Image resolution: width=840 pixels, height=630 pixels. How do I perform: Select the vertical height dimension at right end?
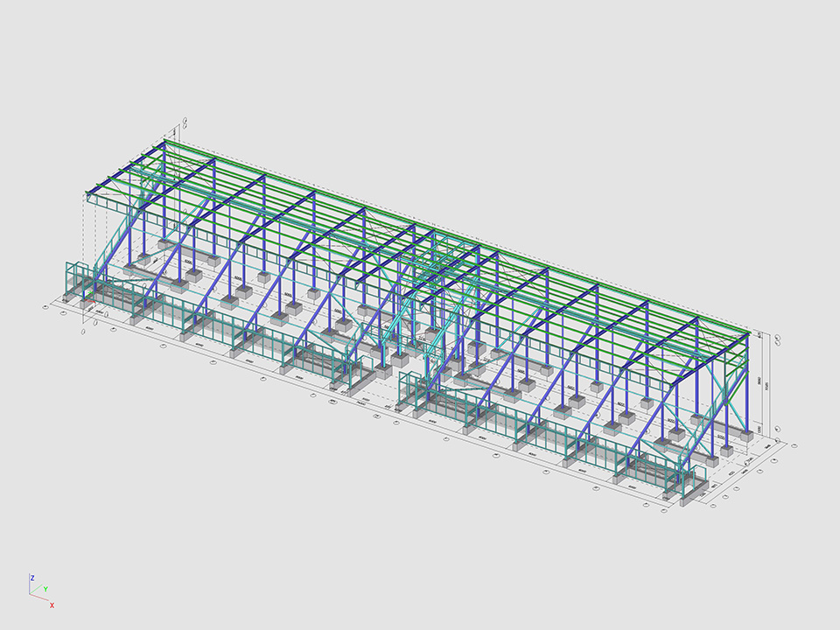tap(766, 383)
